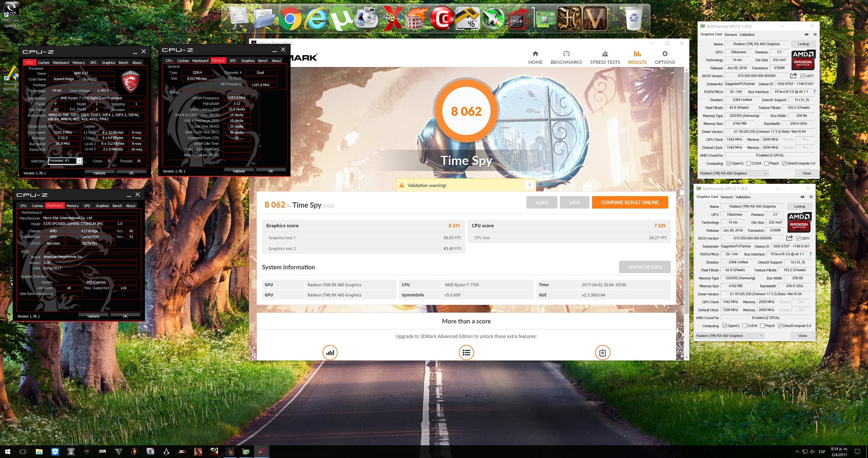Open the Recycle Bin in the dock

(x=634, y=19)
